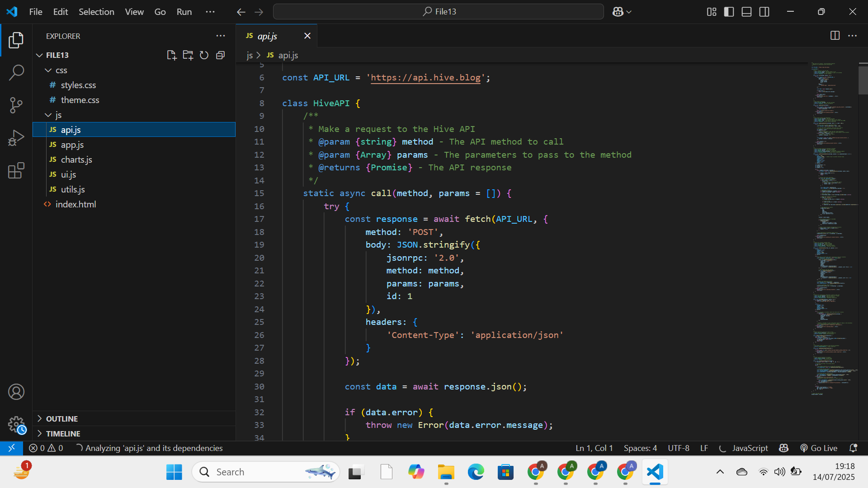Viewport: 868px width, 488px height.
Task: Open the Accounts menu
Action: pyautogui.click(x=16, y=392)
